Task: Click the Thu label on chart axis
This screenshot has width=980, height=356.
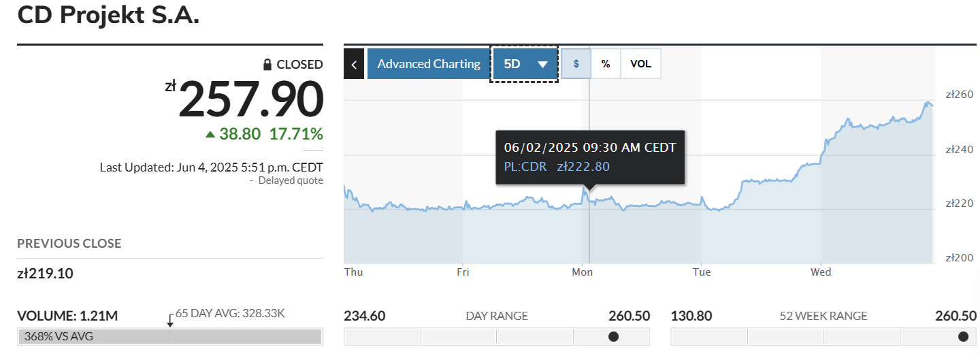Action: (354, 272)
